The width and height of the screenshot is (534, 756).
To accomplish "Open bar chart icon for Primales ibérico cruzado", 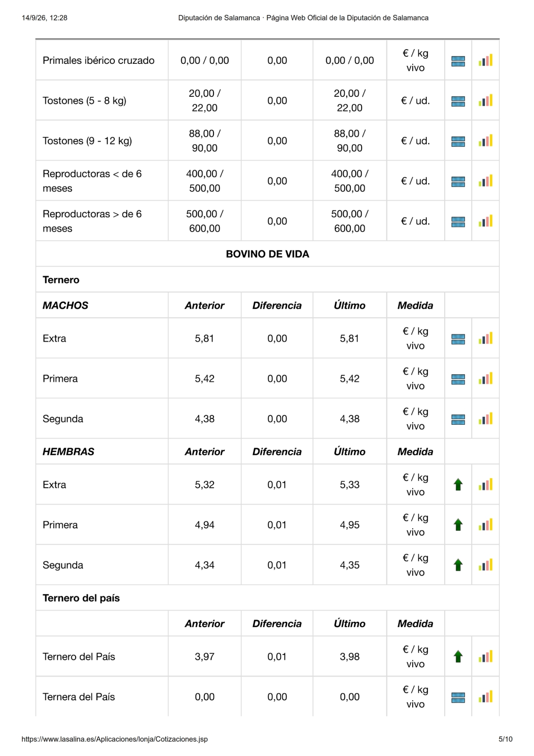I will tap(485, 60).
